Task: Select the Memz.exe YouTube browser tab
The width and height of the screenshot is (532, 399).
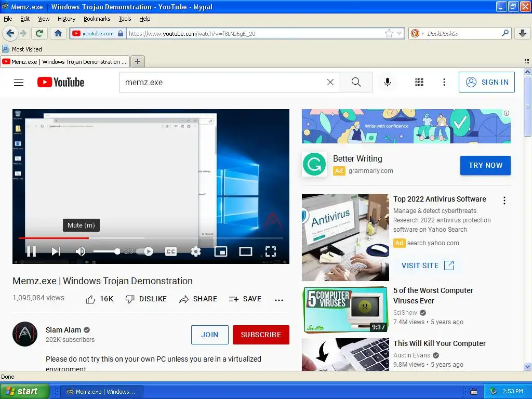Action: [x=65, y=62]
